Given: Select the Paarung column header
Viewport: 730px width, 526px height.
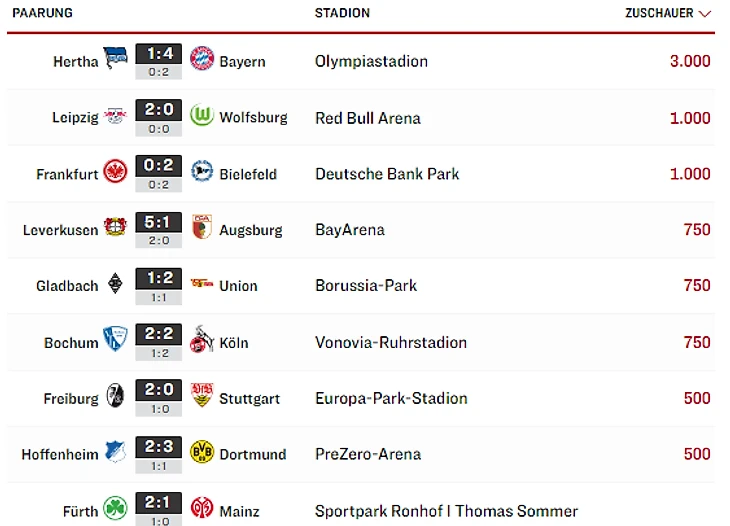Looking at the screenshot, I should [x=42, y=13].
